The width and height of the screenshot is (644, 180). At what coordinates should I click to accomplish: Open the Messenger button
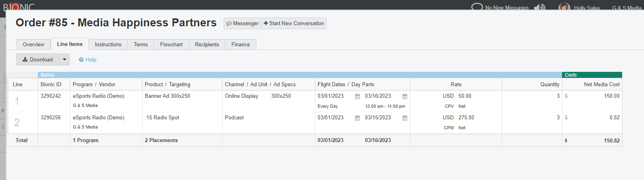(242, 24)
